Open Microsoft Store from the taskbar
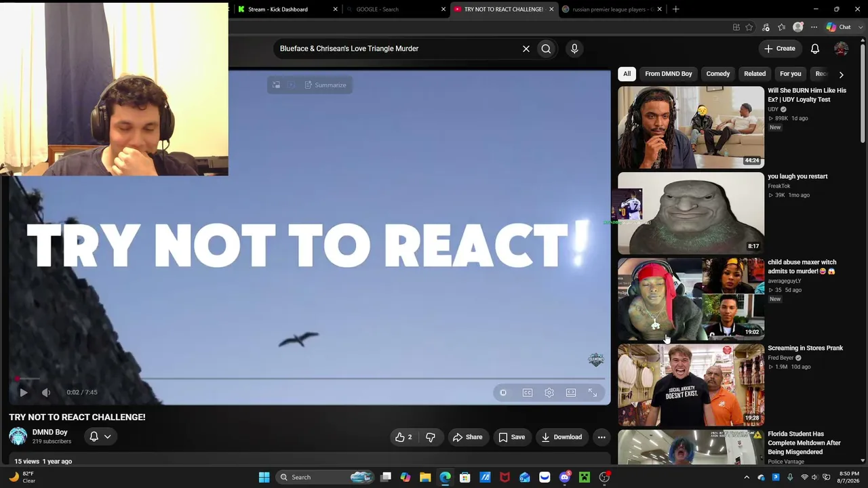868x488 pixels. coord(465,477)
